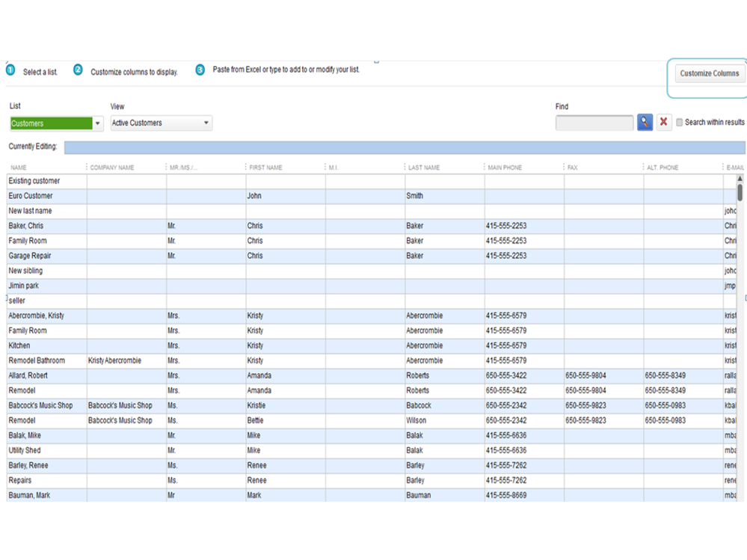Click the step 1 numbered circle icon
The height and width of the screenshot is (560, 747).
10,70
